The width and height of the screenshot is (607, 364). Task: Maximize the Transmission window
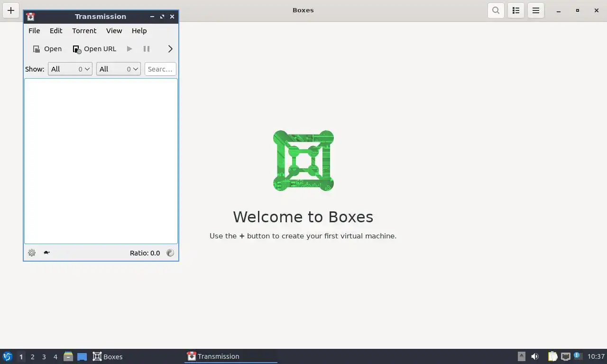click(162, 17)
